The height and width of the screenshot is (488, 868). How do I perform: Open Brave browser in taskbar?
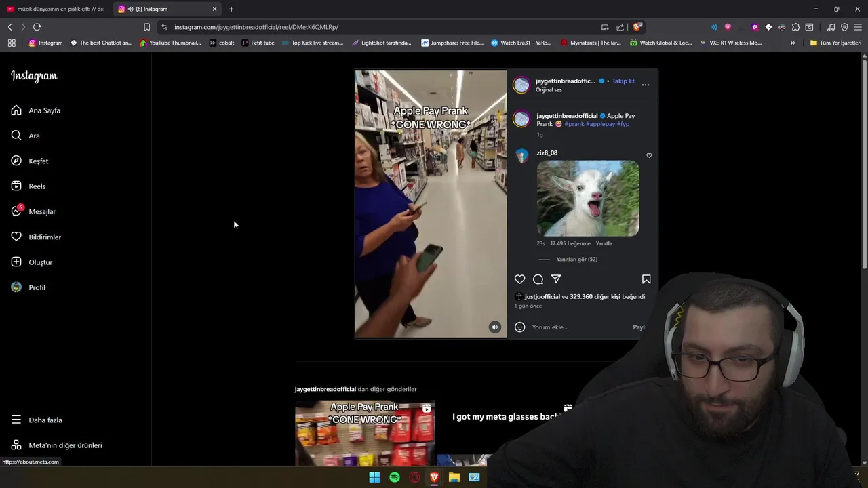pos(435,477)
